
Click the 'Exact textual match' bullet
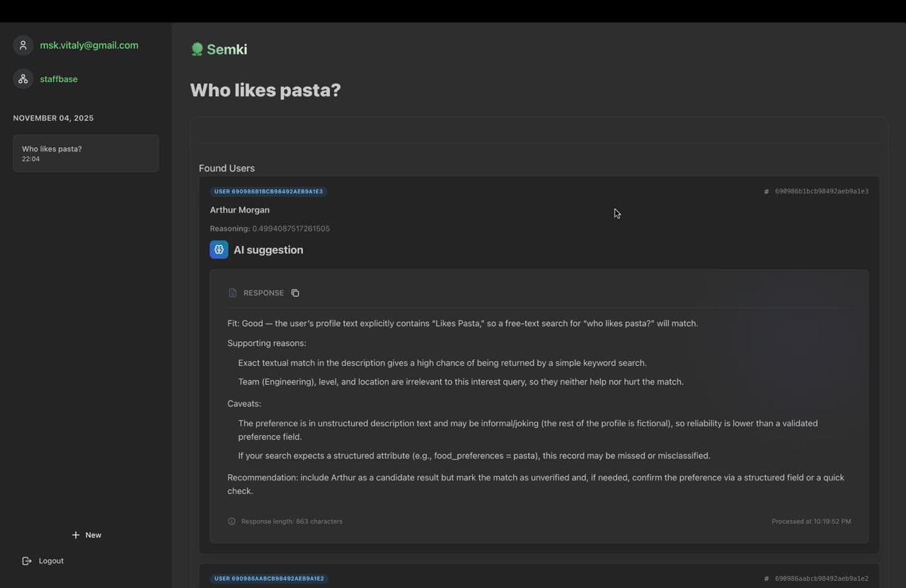(x=442, y=363)
